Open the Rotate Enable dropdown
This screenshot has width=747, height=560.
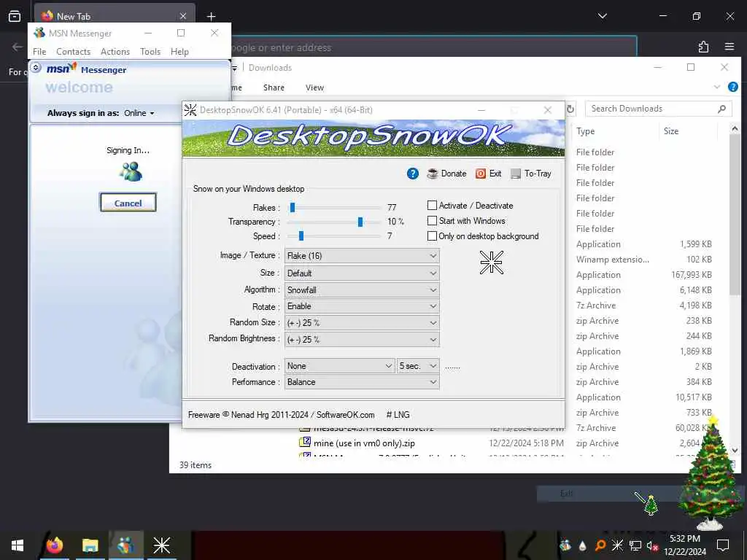362,306
